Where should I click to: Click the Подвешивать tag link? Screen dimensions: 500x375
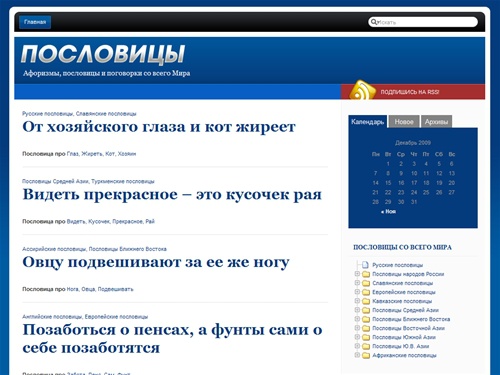pos(115,289)
